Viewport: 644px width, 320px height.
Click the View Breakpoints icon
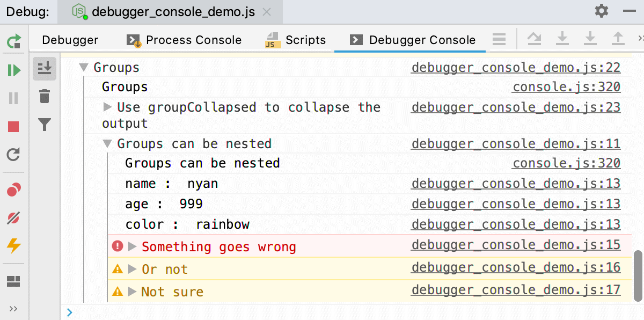tap(13, 189)
